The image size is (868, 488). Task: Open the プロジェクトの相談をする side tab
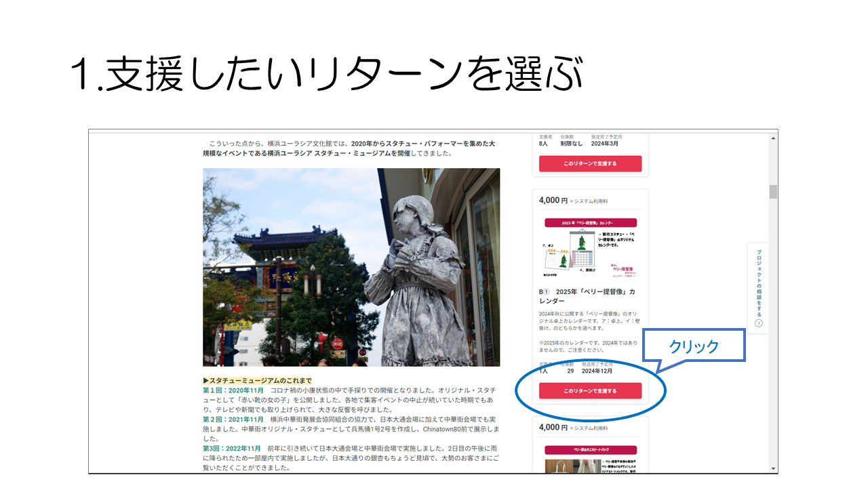758,288
